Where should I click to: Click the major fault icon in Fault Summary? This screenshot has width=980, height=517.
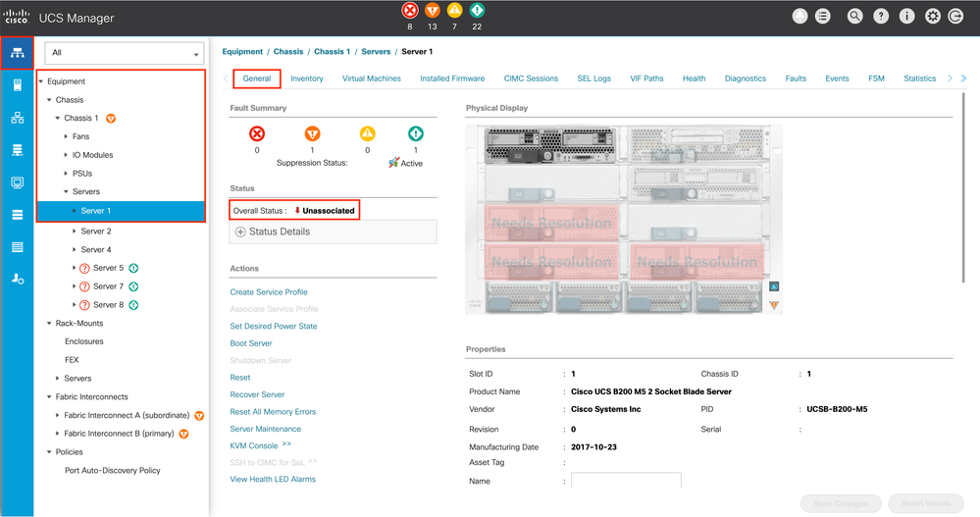(x=312, y=133)
